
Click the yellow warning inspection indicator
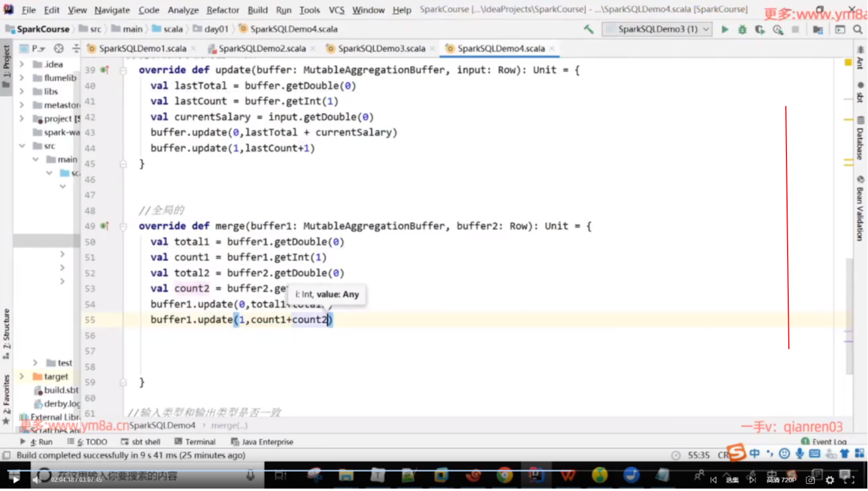pyautogui.click(x=848, y=63)
